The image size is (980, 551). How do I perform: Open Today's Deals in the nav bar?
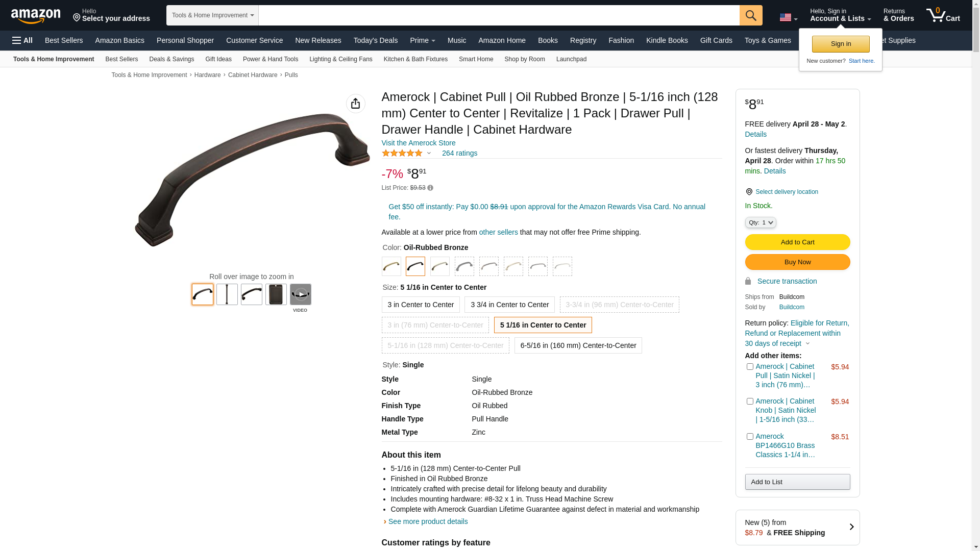(376, 40)
